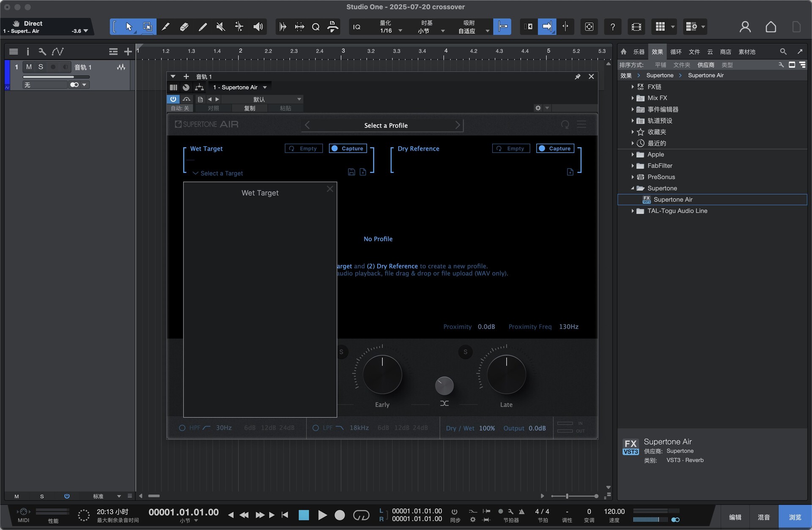
Task: Toggle the Loop transport button
Action: pos(361,515)
